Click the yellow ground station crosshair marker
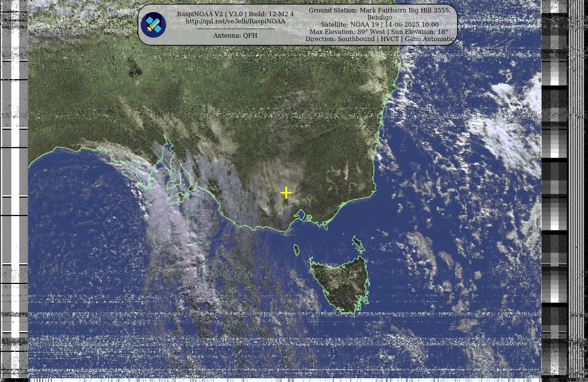 (286, 193)
